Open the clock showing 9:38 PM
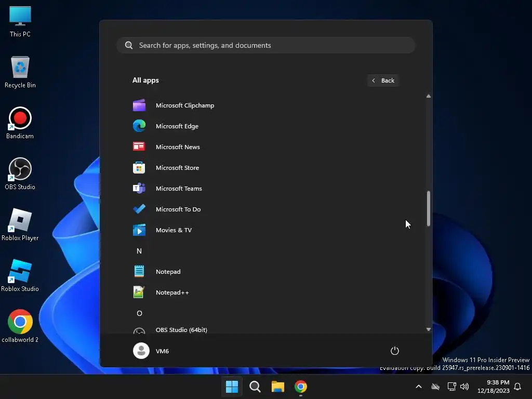The height and width of the screenshot is (399, 532). coord(494,387)
